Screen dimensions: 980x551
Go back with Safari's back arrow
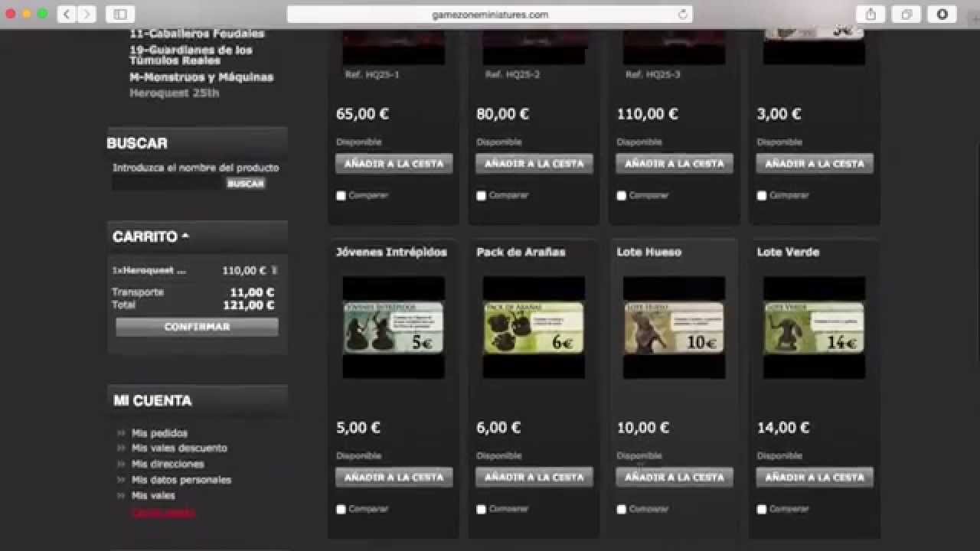[x=67, y=14]
